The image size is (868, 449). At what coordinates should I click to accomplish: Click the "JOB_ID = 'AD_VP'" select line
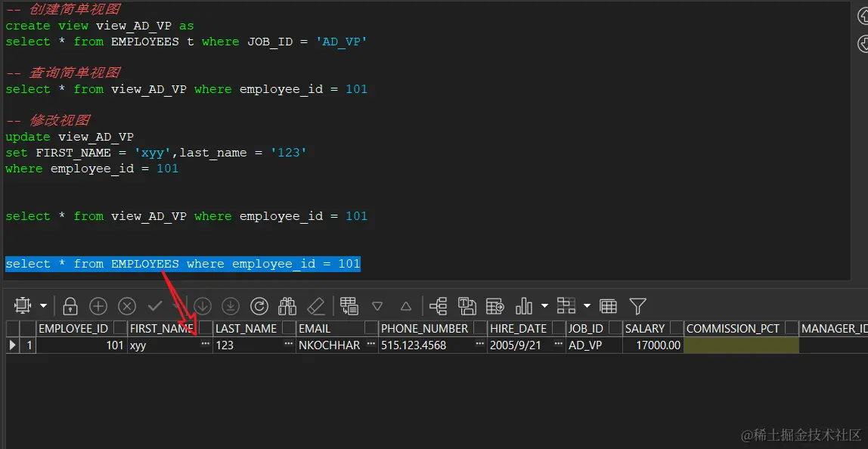coord(187,42)
